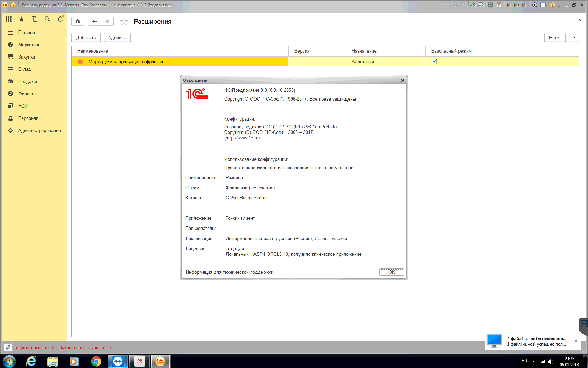Screen dimensions: 588x368
Task: Close the Расширения tab with the X
Action: pyautogui.click(x=580, y=20)
